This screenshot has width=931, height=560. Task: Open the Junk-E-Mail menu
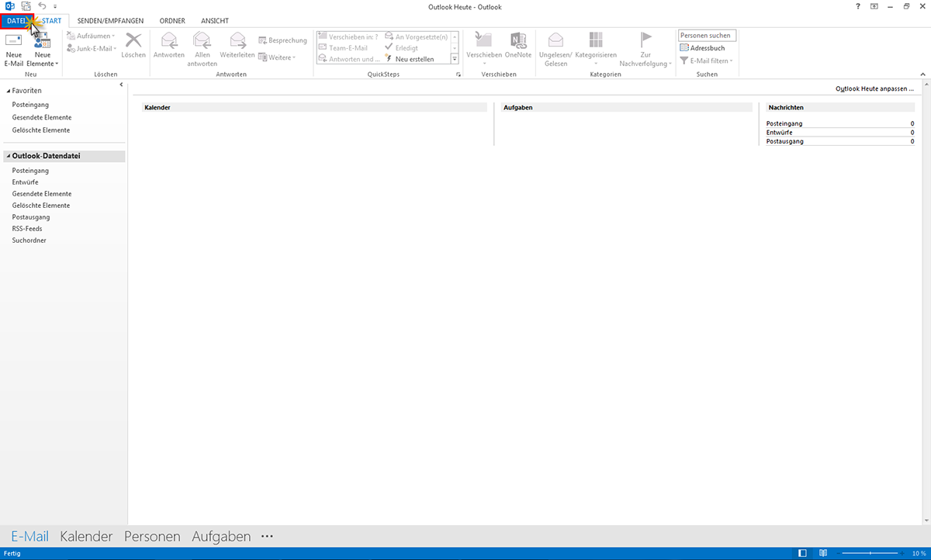(91, 49)
